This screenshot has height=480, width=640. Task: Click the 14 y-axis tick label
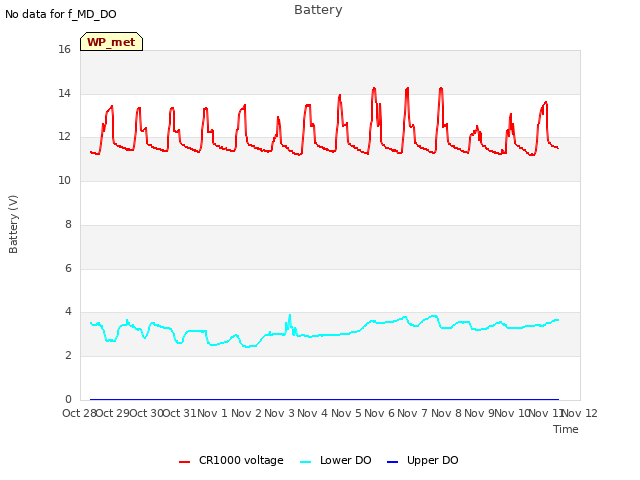click(x=64, y=93)
